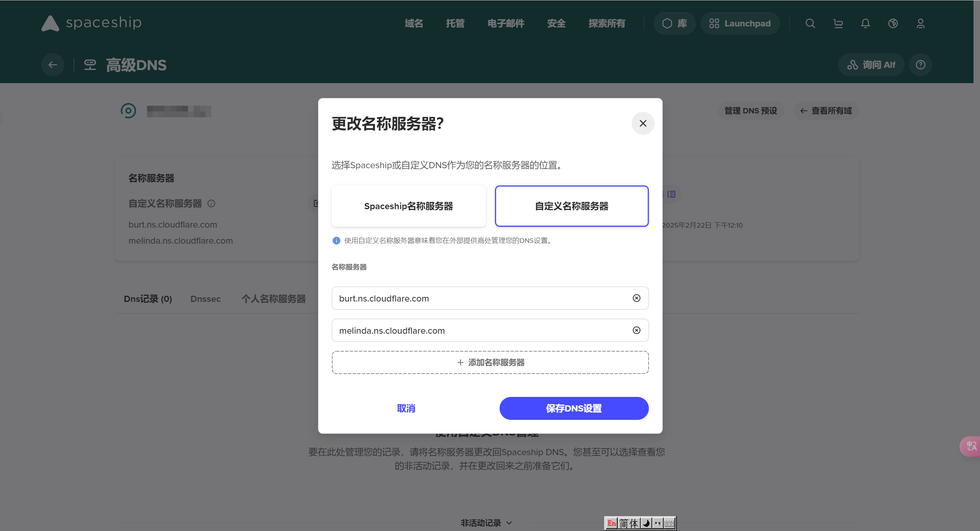Open the 域名 menu item
The width and height of the screenshot is (980, 531).
click(414, 23)
